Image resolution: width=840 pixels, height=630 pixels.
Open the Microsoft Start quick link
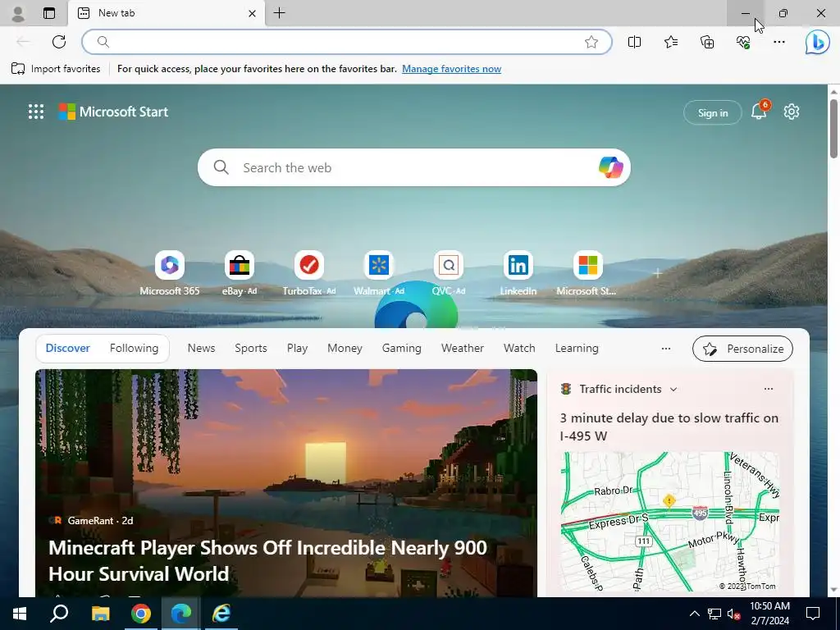coord(587,273)
